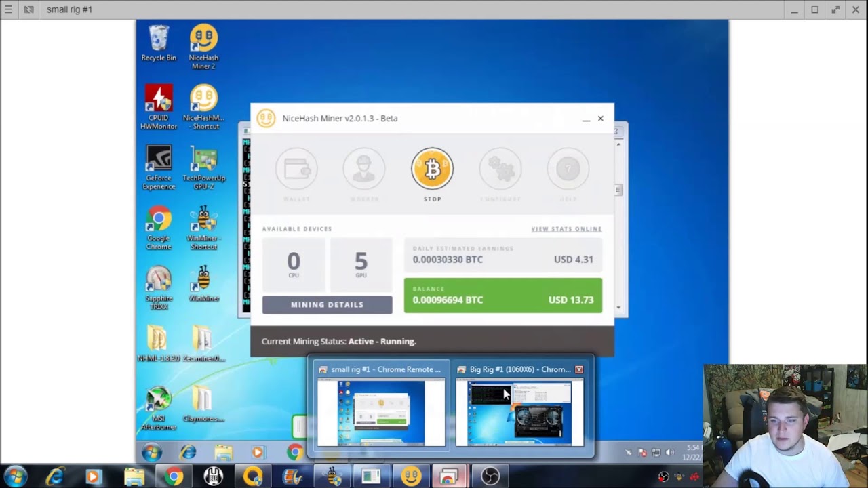Click the Chrome Remote Desktop taskbar group
The image size is (868, 488).
tap(450, 476)
